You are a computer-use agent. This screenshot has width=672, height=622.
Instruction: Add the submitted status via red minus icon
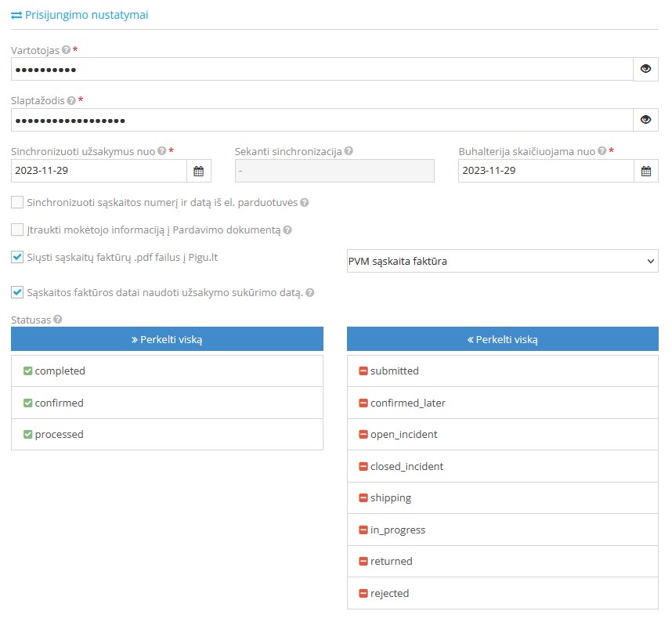[x=363, y=371]
